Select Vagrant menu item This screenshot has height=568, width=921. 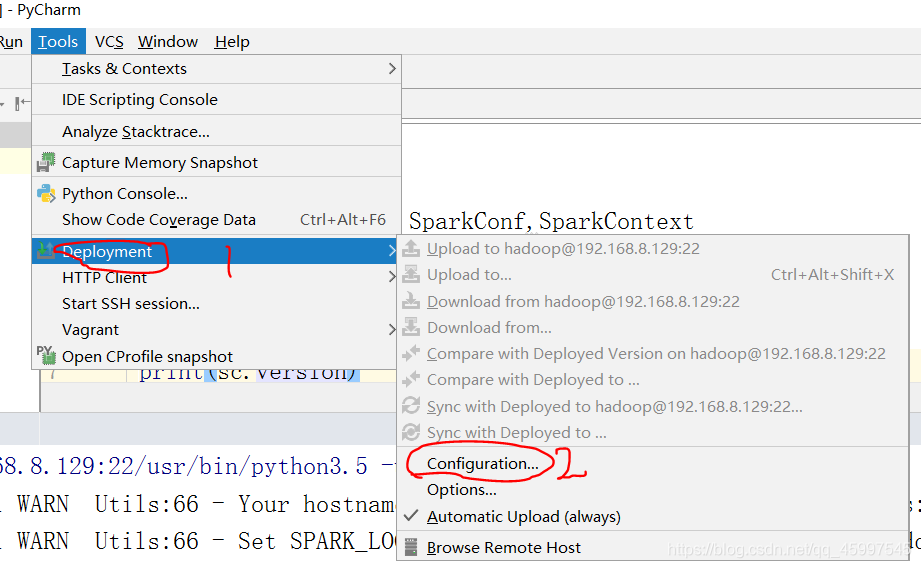tap(216, 330)
